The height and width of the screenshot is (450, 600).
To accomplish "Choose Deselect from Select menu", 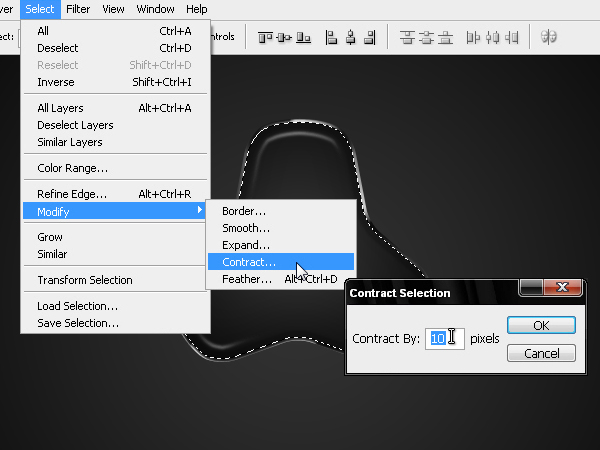I will [115, 48].
